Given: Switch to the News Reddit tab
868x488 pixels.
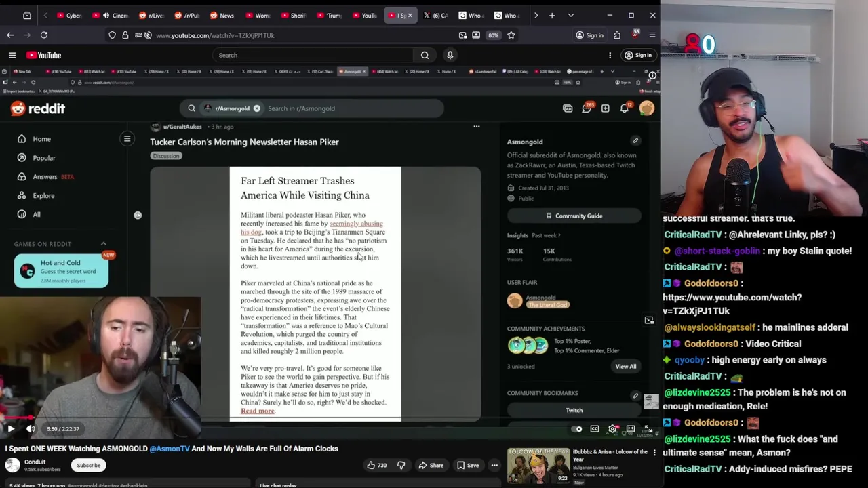Looking at the screenshot, I should tap(222, 15).
